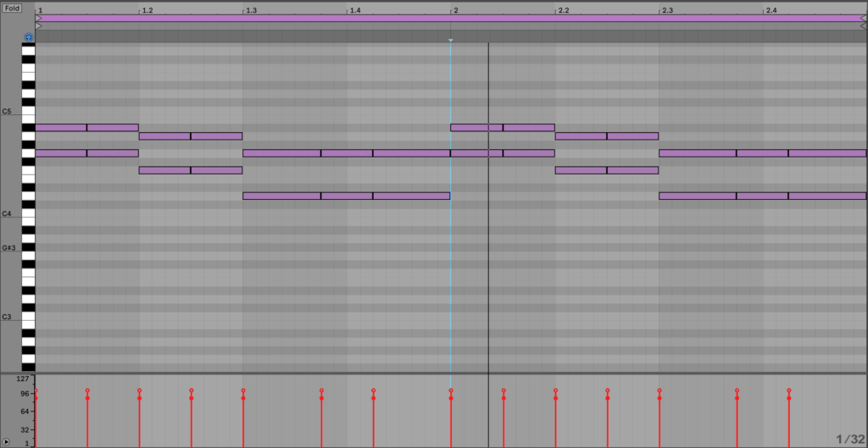Screen dimensions: 868x448
Task: Click the purple loop brace bar
Action: point(450,19)
